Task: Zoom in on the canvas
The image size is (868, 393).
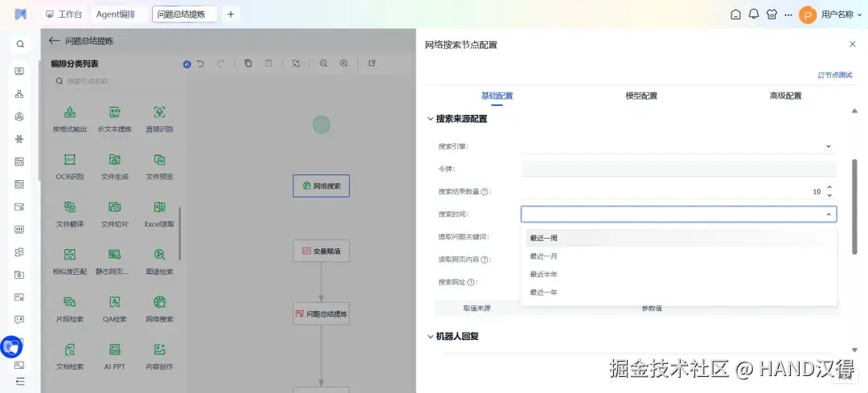Action: coord(344,63)
